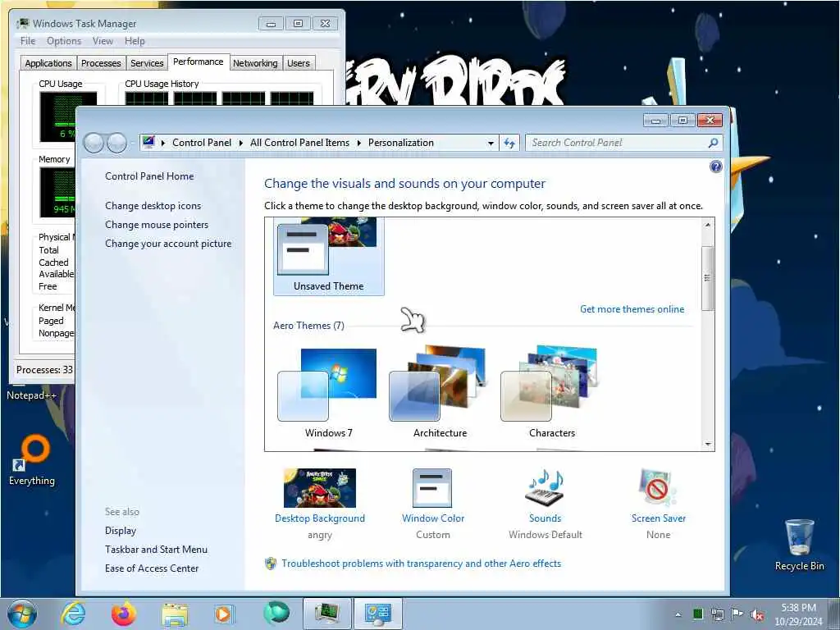Click the muted volume tray icon
Viewport: 840px width, 630px height.
point(757,615)
